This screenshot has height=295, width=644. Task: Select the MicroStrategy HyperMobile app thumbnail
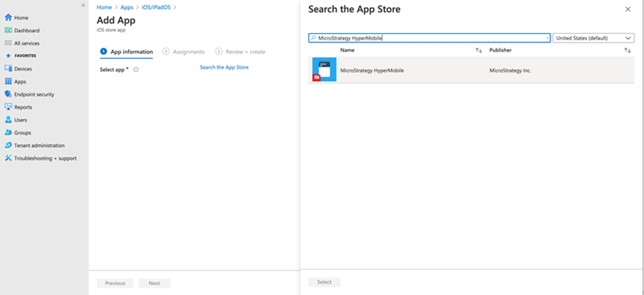(x=324, y=69)
